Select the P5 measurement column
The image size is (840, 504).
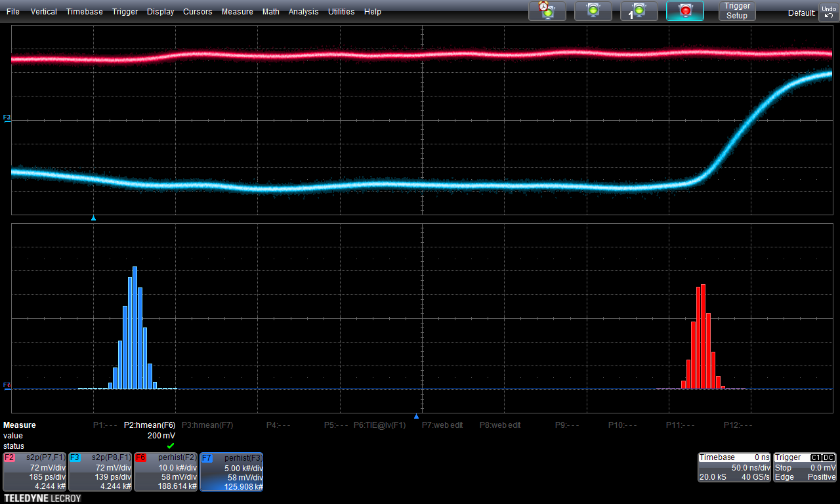336,425
